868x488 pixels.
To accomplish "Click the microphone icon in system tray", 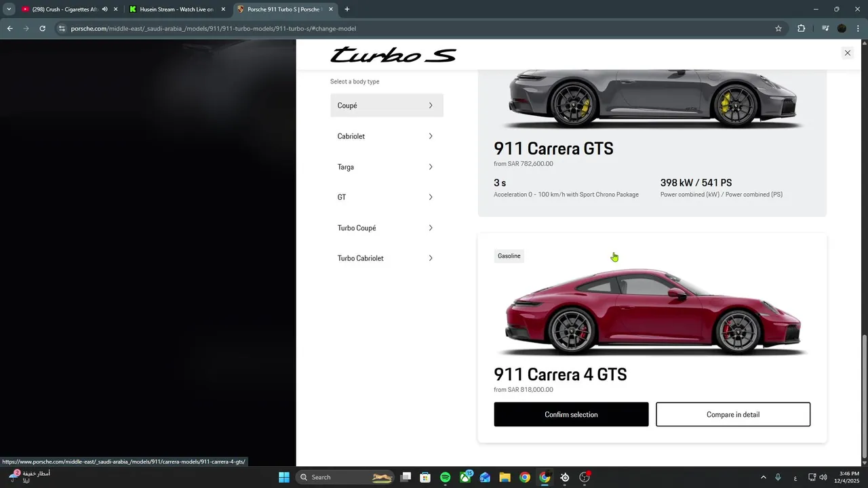I will pos(778,477).
